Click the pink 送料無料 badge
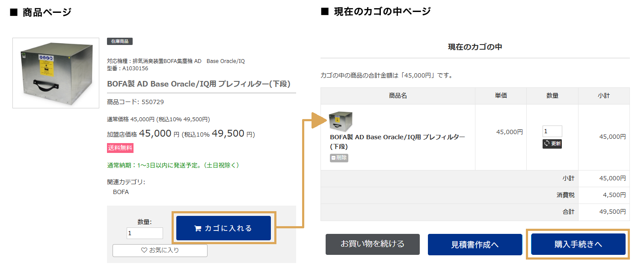 pos(120,148)
